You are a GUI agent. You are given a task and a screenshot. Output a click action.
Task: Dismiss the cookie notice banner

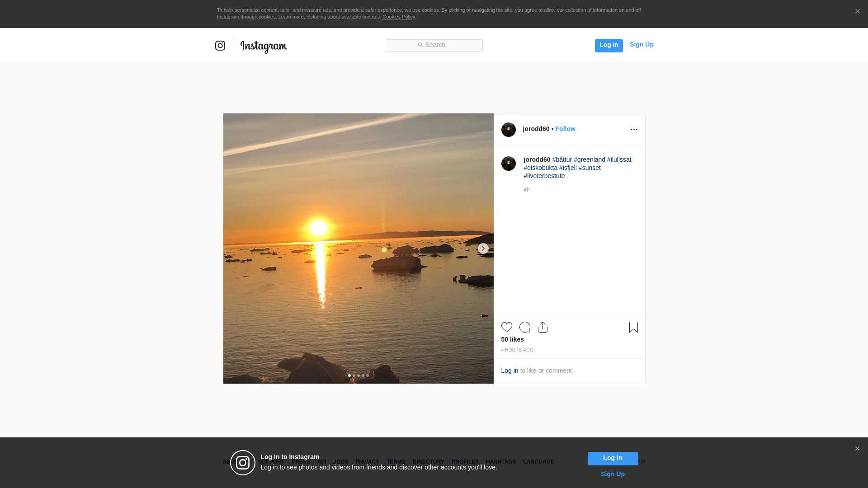coord(857,12)
